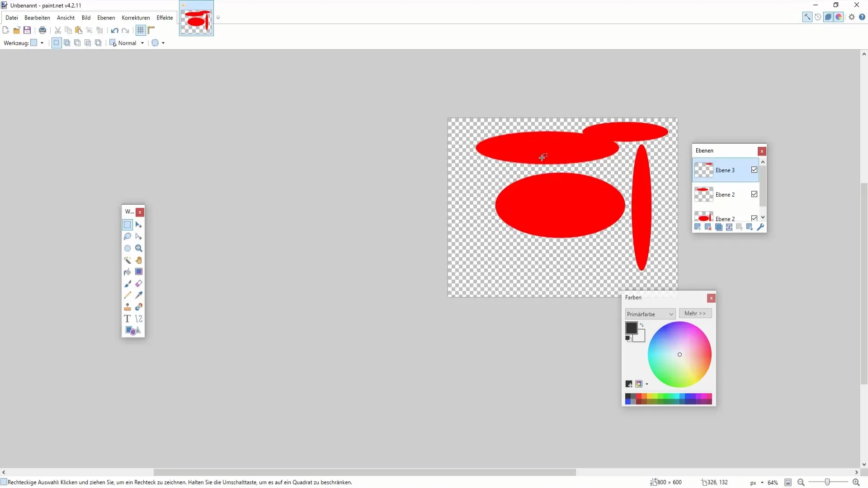The height and width of the screenshot is (488, 868).
Task: Toggle the pixel grid button
Action: (141, 30)
